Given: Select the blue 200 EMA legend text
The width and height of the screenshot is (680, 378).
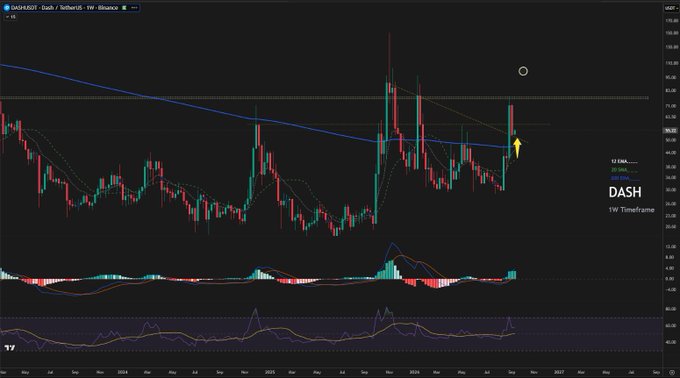Looking at the screenshot, I should tap(624, 178).
